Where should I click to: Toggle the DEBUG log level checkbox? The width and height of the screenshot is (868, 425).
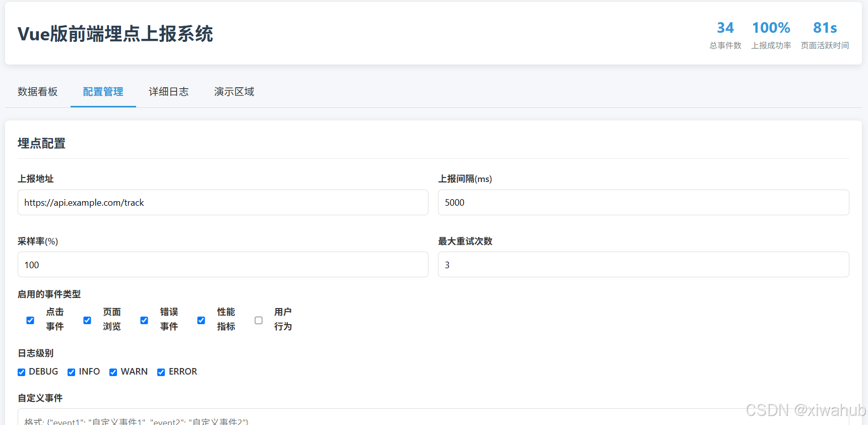pos(21,372)
